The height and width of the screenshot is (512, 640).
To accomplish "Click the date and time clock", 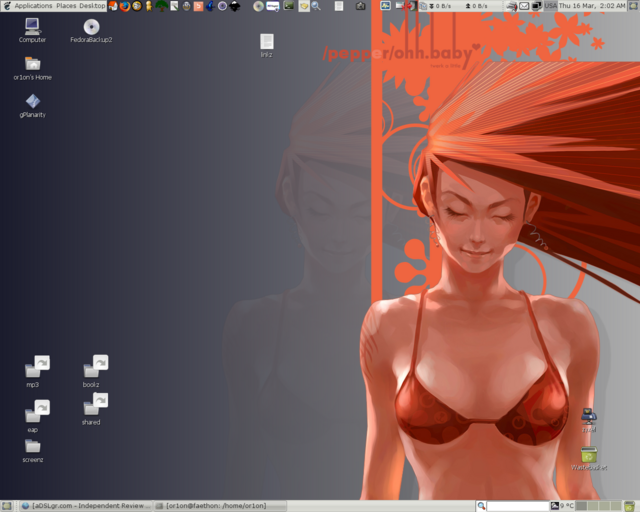I will tap(591, 6).
